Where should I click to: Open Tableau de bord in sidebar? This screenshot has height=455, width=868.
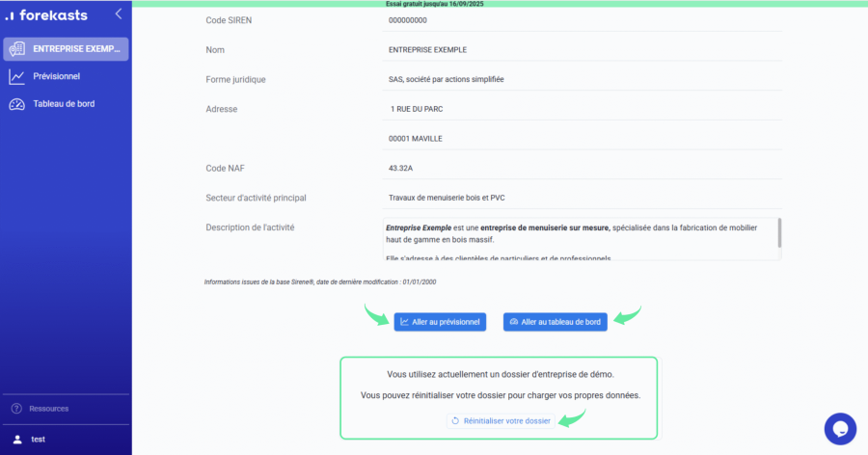(64, 104)
